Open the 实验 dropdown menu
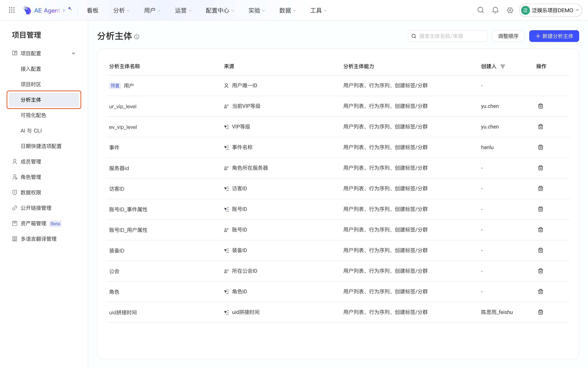588x368 pixels. click(x=257, y=10)
